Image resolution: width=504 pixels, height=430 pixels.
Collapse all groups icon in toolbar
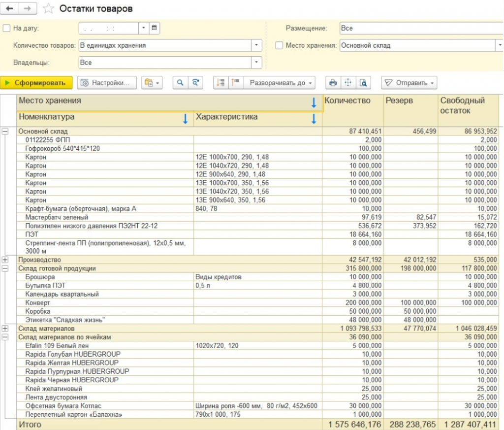coord(220,83)
